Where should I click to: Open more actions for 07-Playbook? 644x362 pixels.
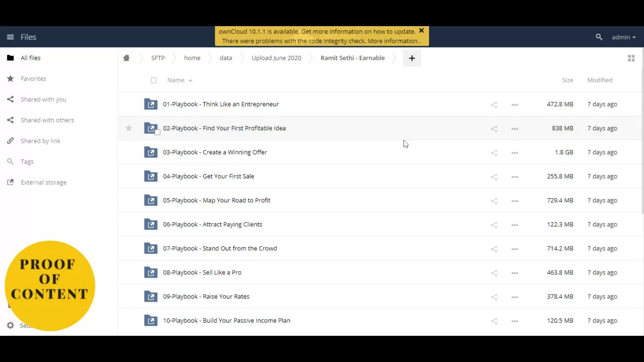[514, 249]
